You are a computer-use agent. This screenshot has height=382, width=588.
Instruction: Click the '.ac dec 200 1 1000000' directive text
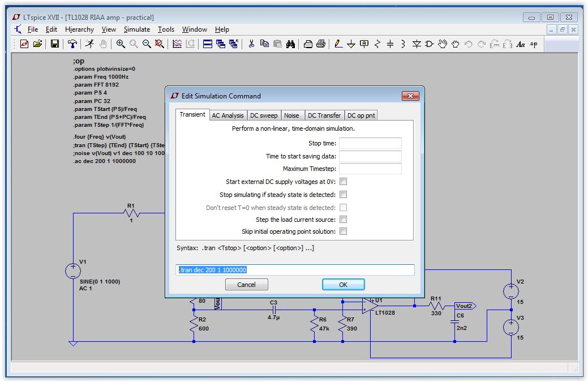tap(104, 161)
